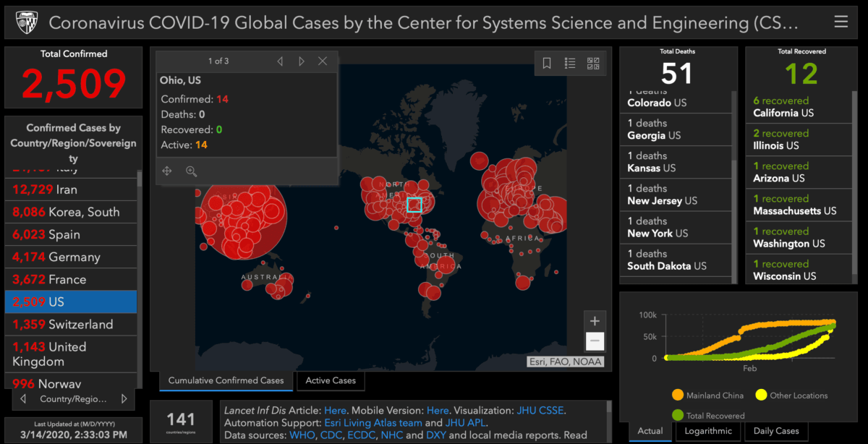Click the cyan selection box on the map

(x=414, y=205)
